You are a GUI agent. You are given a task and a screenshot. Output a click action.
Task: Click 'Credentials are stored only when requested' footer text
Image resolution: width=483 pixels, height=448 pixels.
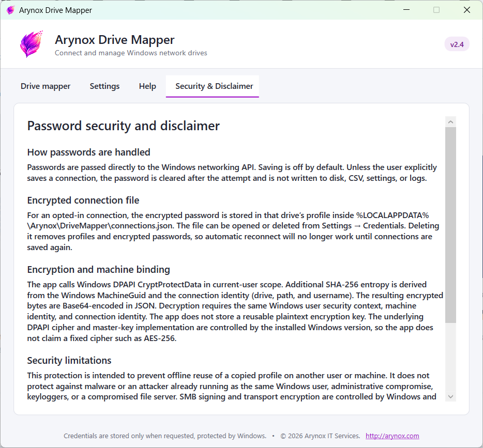point(129,436)
